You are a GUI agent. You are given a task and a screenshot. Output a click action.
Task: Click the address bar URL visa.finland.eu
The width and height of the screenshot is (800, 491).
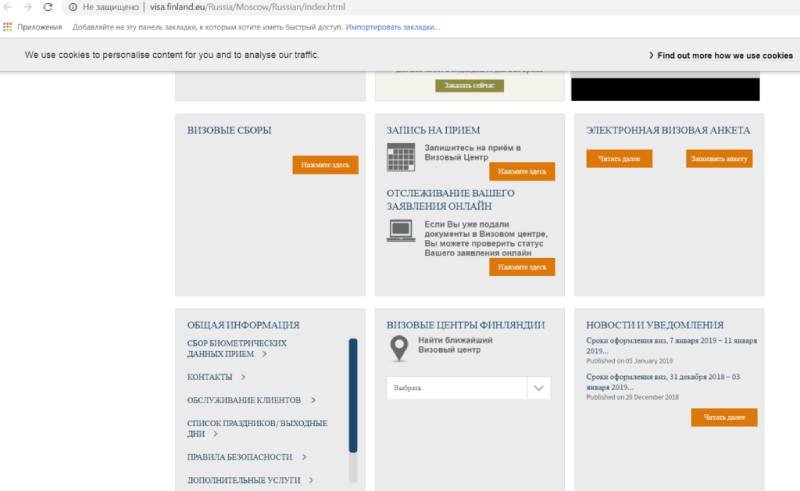247,7
